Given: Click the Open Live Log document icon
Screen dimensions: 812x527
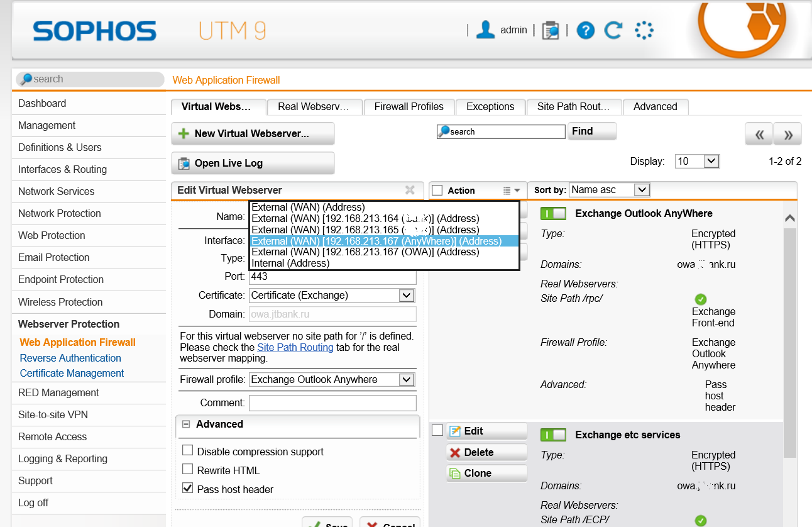Looking at the screenshot, I should [x=184, y=164].
